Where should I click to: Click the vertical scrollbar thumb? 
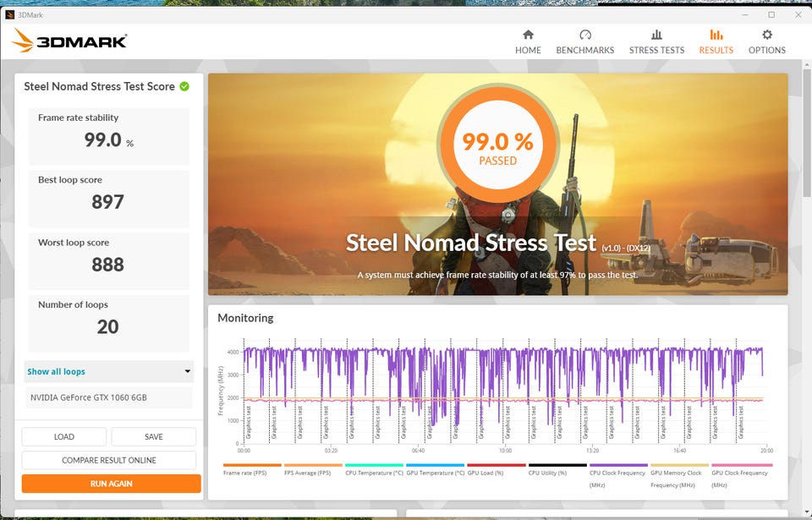point(807,132)
